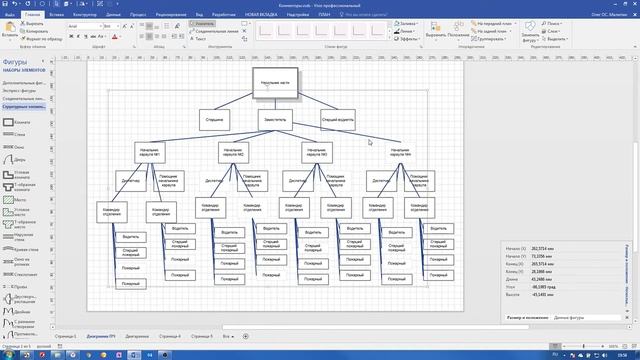Select Соединительная линия connector tool
This screenshot has height=360, width=640.
214,31
